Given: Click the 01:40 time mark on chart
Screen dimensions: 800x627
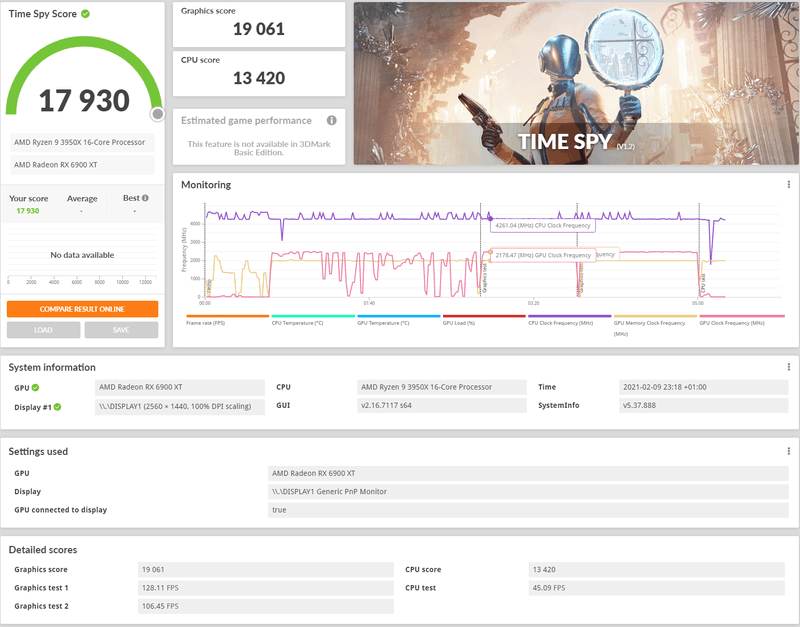Looking at the screenshot, I should click(369, 303).
